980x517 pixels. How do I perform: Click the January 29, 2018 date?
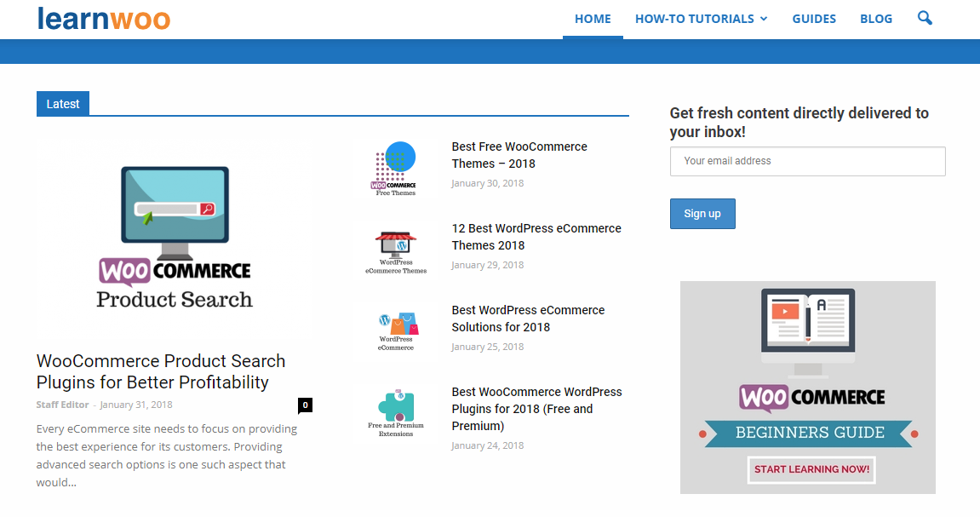[488, 265]
